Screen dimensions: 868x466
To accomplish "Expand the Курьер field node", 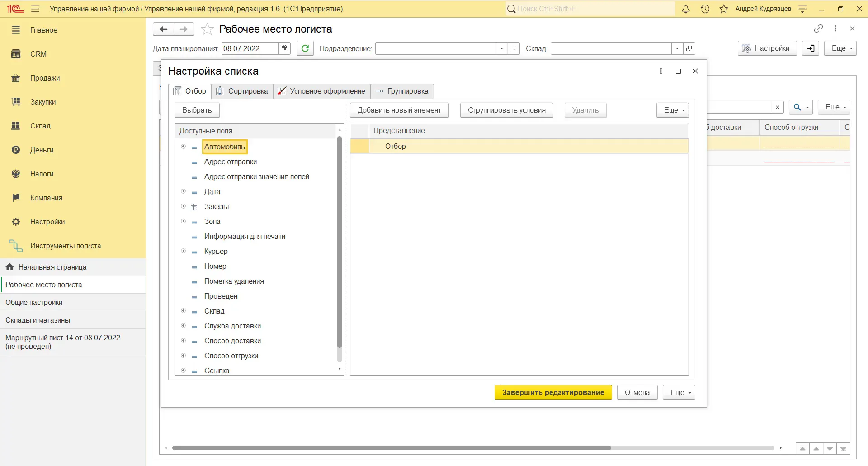I will tap(183, 251).
